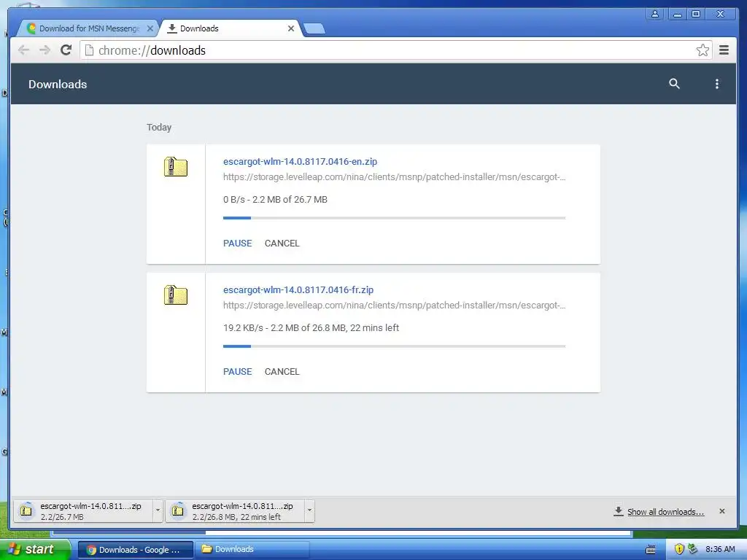Image resolution: width=747 pixels, height=560 pixels.
Task: Open the Downloads page three-dot menu
Action: pyautogui.click(x=716, y=84)
